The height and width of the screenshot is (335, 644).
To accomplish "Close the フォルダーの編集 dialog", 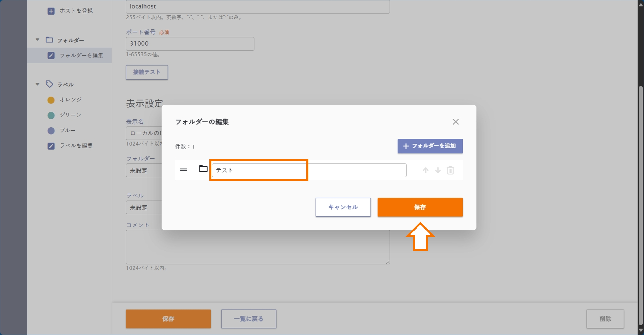I will tap(455, 122).
